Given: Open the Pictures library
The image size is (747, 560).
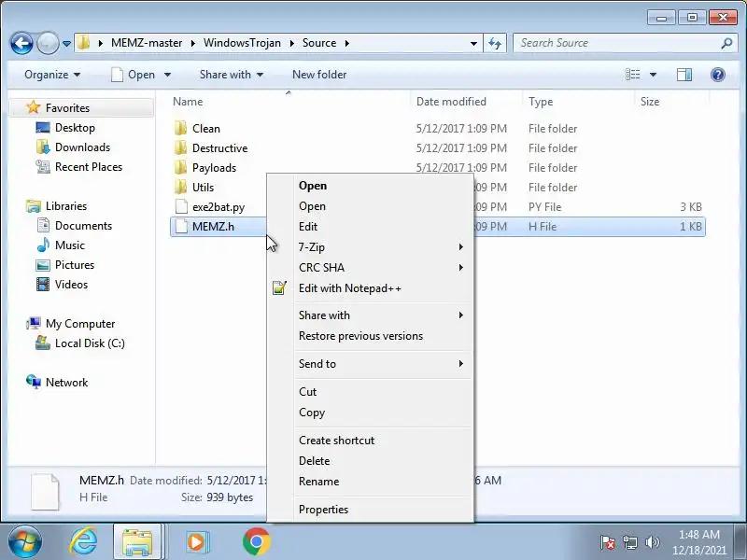Looking at the screenshot, I should [75, 265].
